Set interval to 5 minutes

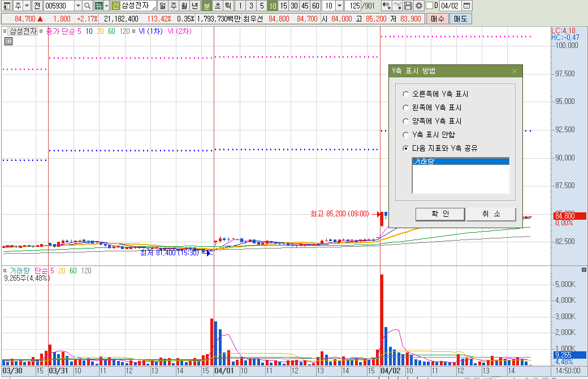coord(262,6)
